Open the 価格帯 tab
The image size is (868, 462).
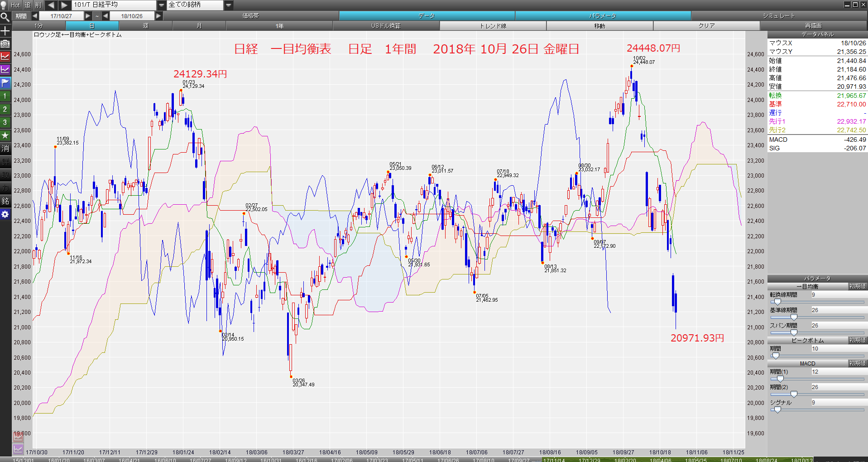pos(250,16)
